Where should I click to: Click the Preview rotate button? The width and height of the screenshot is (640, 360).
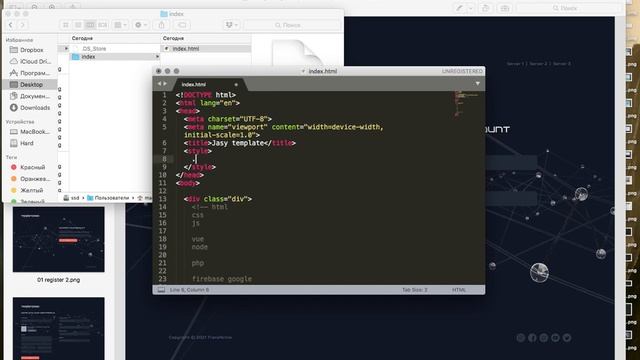point(486,8)
